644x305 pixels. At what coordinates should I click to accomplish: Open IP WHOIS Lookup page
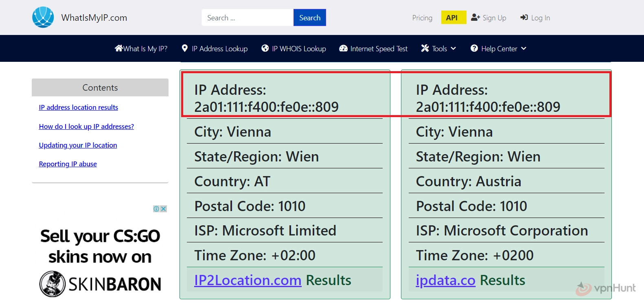click(x=294, y=48)
